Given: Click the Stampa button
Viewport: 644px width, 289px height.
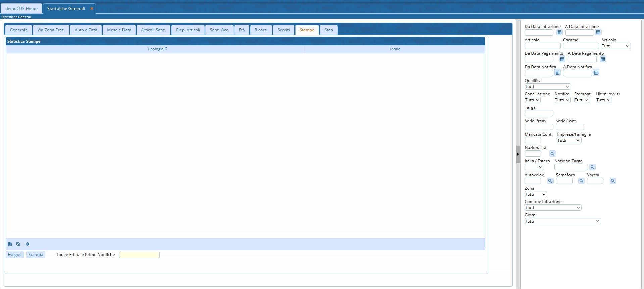Looking at the screenshot, I should pyautogui.click(x=36, y=255).
